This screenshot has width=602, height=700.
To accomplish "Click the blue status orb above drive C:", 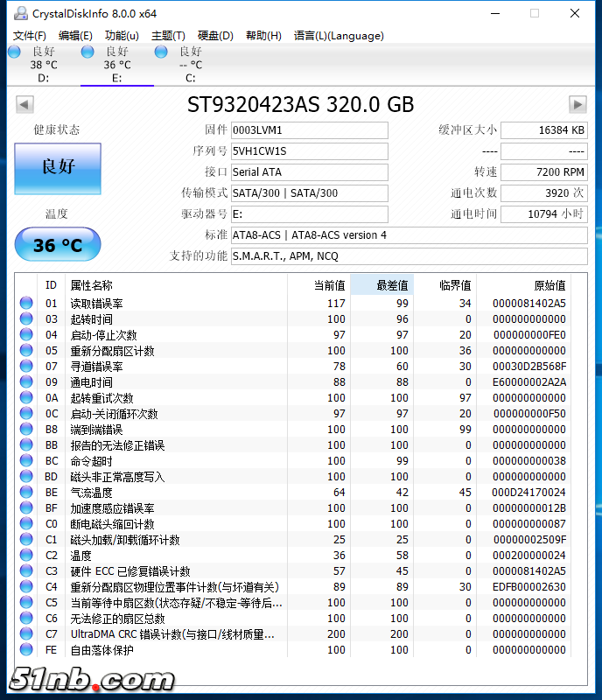I will click(x=161, y=52).
